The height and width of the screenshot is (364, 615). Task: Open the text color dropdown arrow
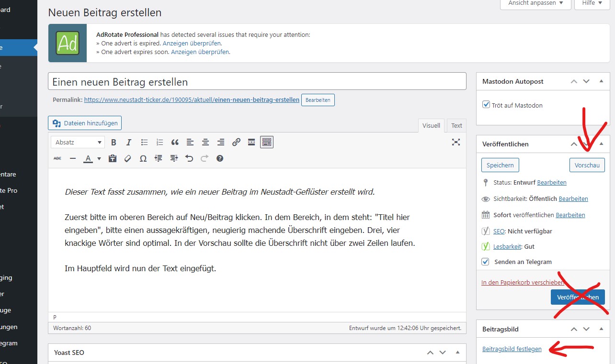tap(99, 158)
